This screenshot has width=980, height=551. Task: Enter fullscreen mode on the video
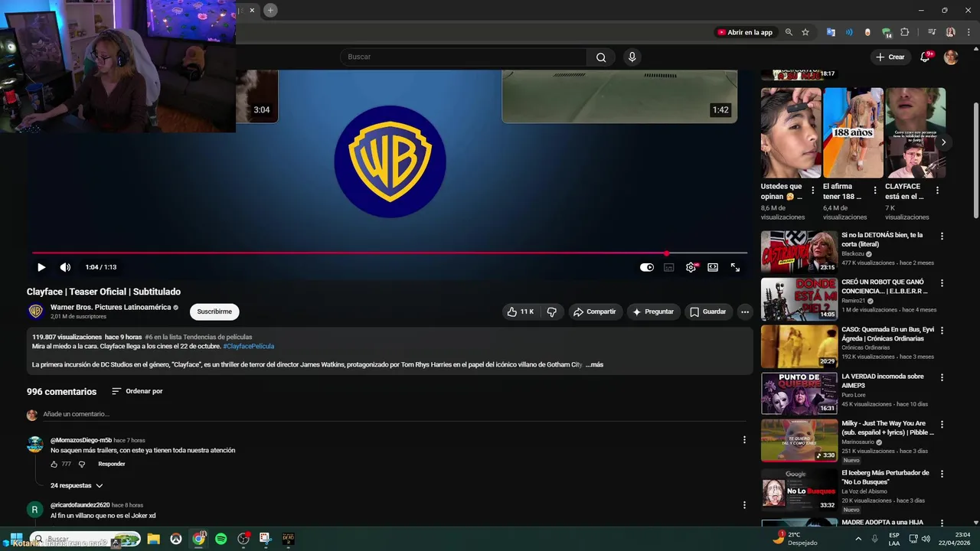click(735, 267)
